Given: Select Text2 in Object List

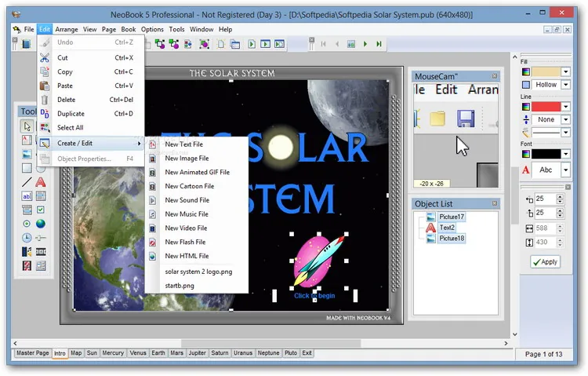Looking at the screenshot, I should (x=447, y=228).
